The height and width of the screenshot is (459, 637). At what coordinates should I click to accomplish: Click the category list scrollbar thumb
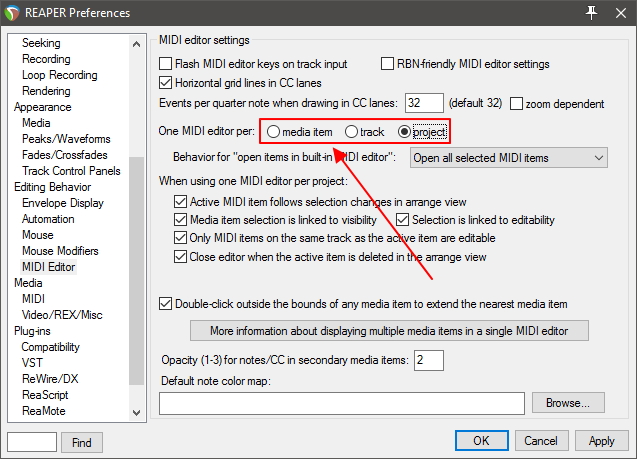coord(136,271)
